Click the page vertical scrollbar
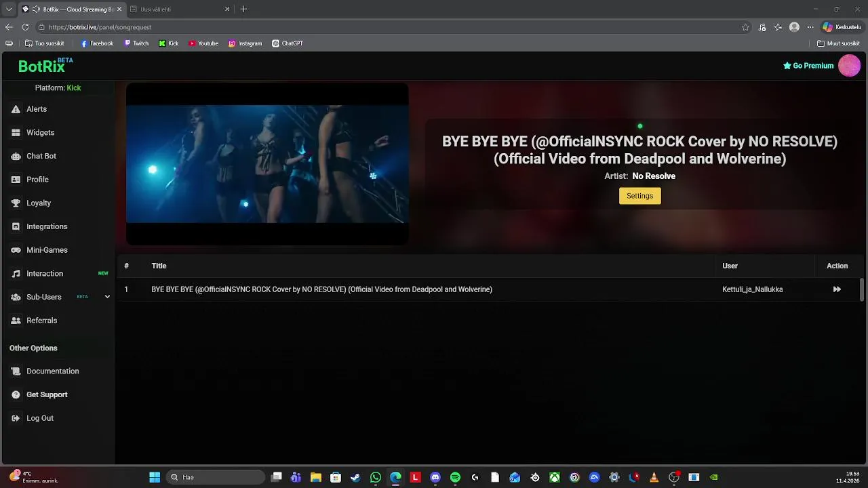The width and height of the screenshot is (868, 488). [863, 289]
